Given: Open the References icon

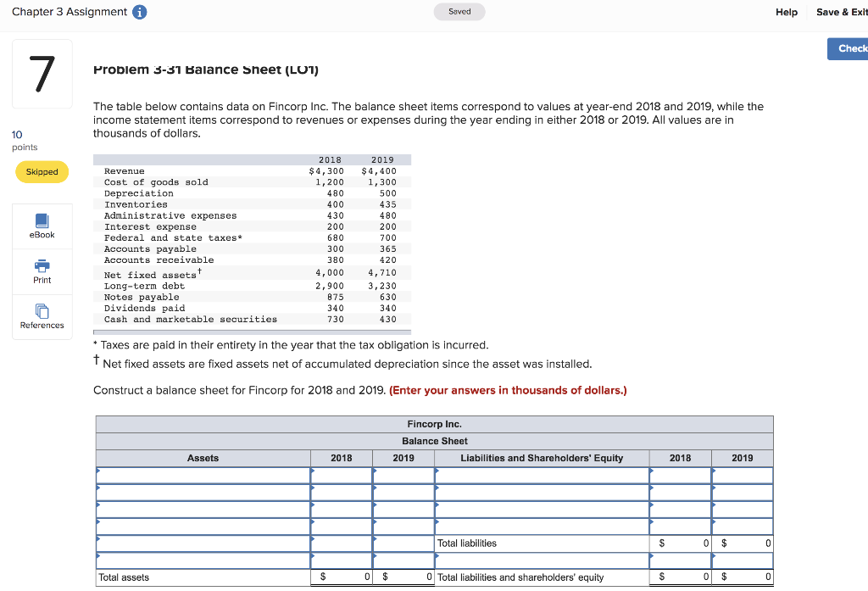Looking at the screenshot, I should (x=42, y=310).
